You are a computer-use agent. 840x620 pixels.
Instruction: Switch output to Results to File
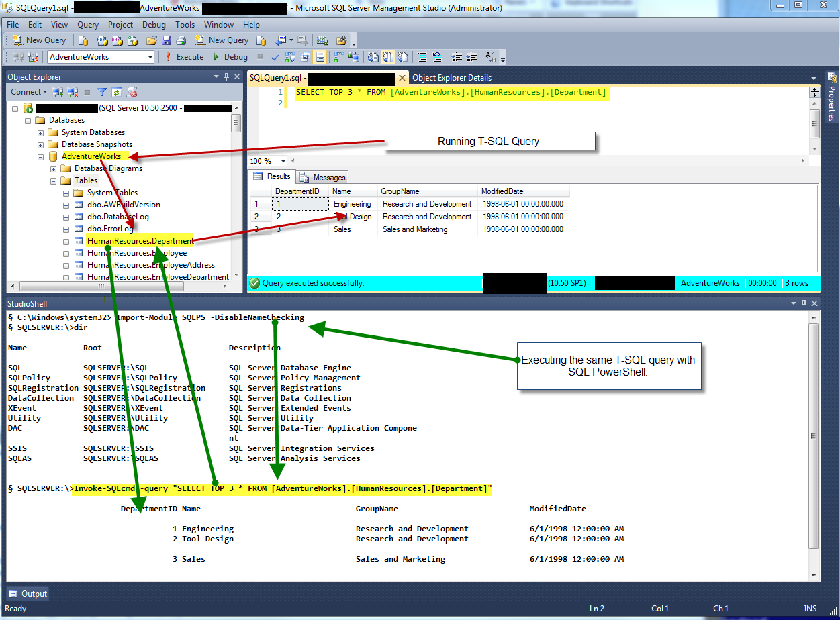pyautogui.click(x=403, y=57)
